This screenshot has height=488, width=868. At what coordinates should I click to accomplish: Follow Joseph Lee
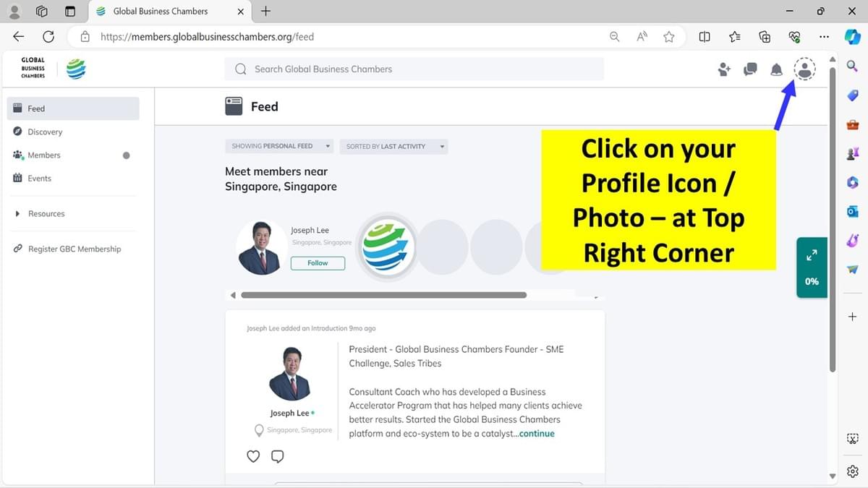[318, 263]
